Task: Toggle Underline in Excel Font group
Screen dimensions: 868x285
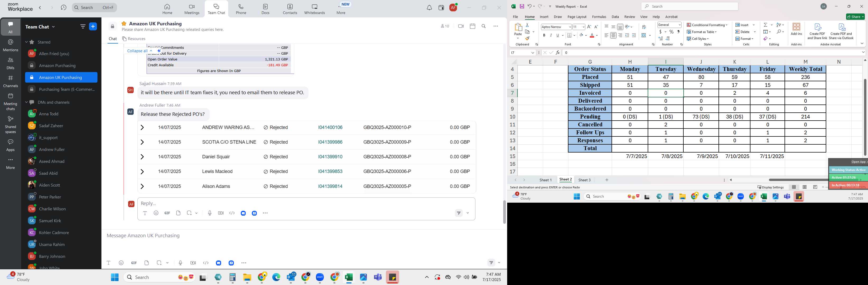Action: tap(558, 35)
